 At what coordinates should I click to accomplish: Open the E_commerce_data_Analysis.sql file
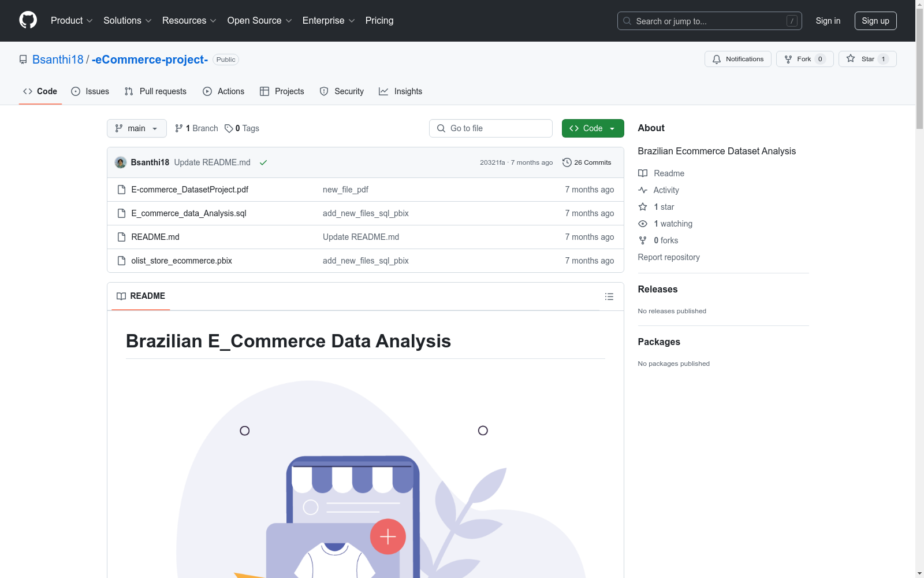[189, 213]
